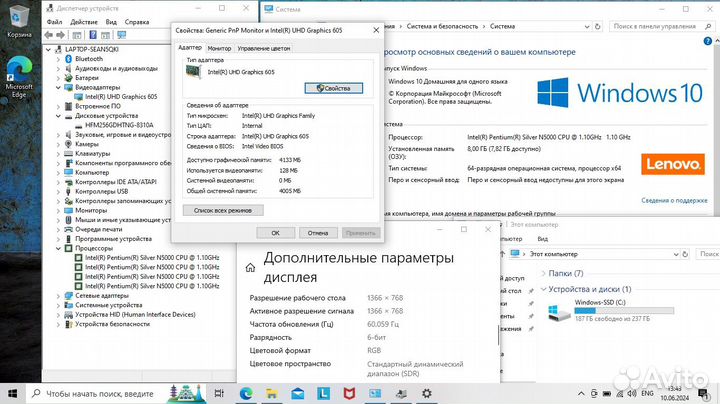Open Сведения о поддержке link
The height and width of the screenshot is (404, 720).
tap(674, 201)
